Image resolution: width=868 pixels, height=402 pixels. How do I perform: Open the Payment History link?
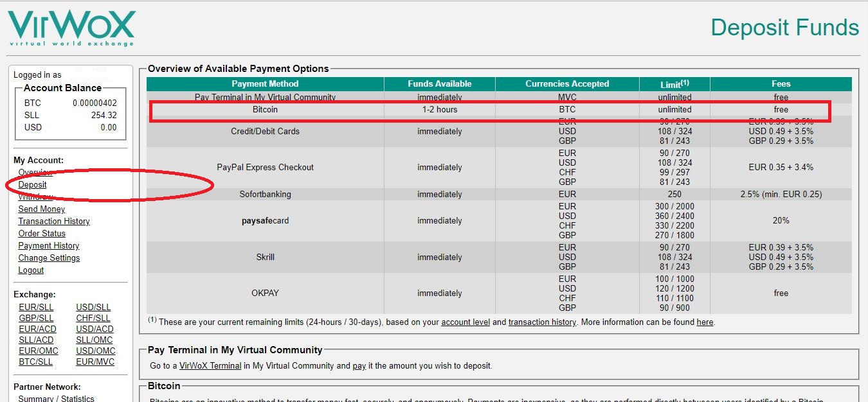(49, 246)
